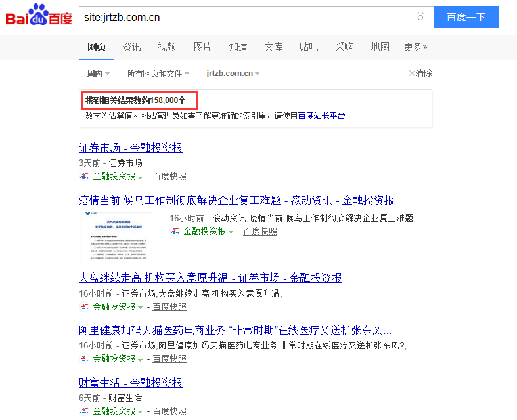Click site favicon under 证券市场 result
The width and height of the screenshot is (517, 420).
tap(84, 177)
